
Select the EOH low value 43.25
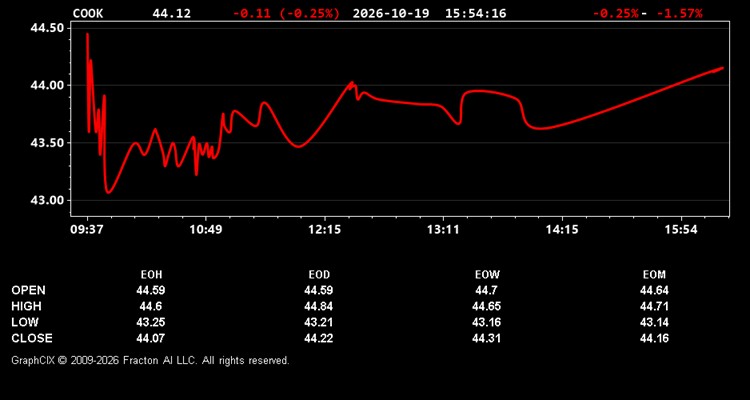click(151, 322)
